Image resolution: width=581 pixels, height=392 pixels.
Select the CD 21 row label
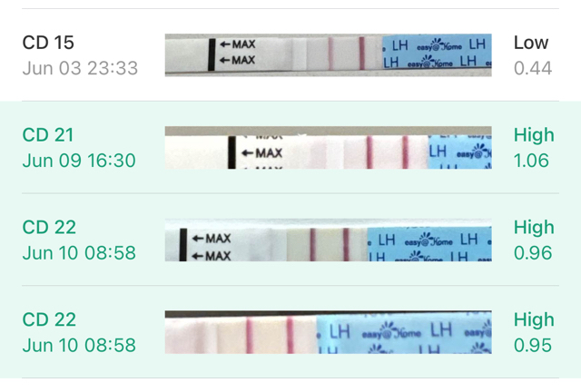click(48, 135)
